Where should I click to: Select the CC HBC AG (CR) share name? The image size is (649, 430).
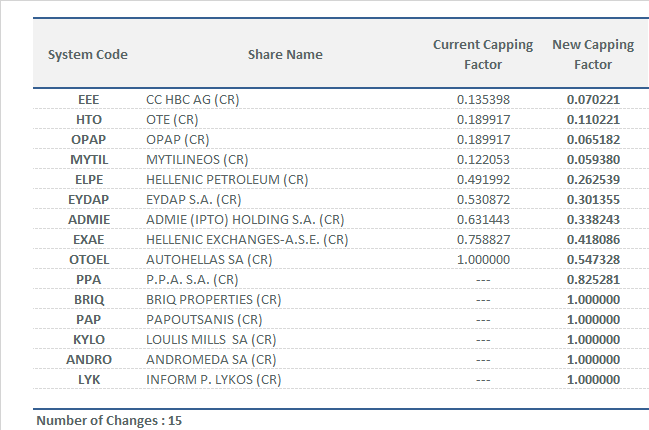[x=192, y=100]
